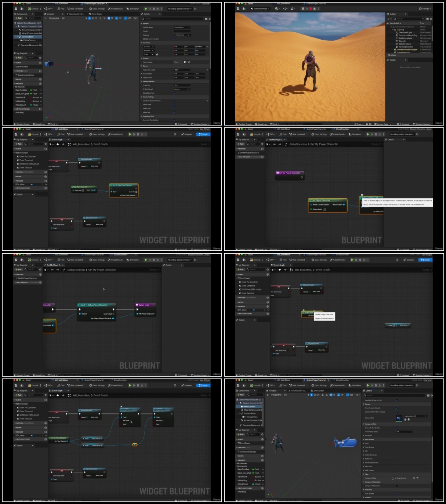Screen dimensions: 446x504
Task: Click Outliner settings gear in desert level window
Action: pos(431,19)
